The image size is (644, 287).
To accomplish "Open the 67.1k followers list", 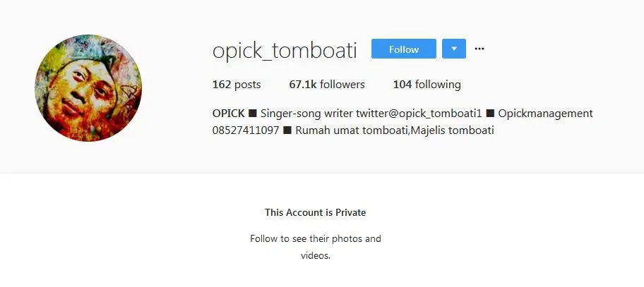I will 327,85.
